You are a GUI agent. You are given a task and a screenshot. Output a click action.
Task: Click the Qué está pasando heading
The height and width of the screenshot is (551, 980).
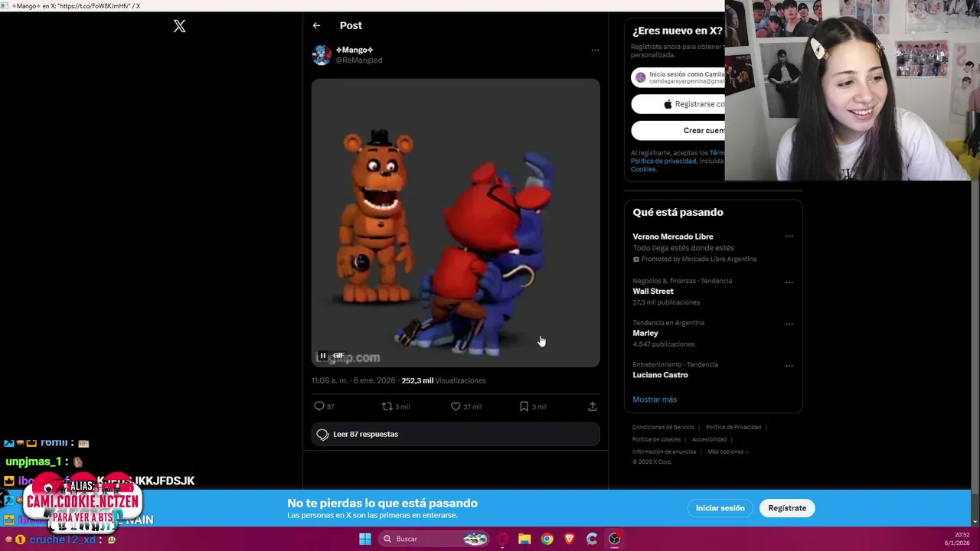coord(678,212)
